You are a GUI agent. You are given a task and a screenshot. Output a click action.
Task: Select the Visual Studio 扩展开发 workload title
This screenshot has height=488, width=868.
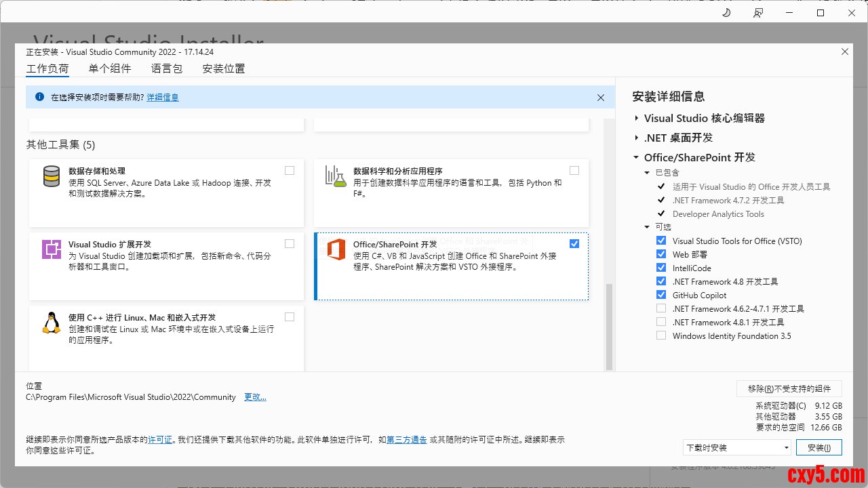(110, 245)
